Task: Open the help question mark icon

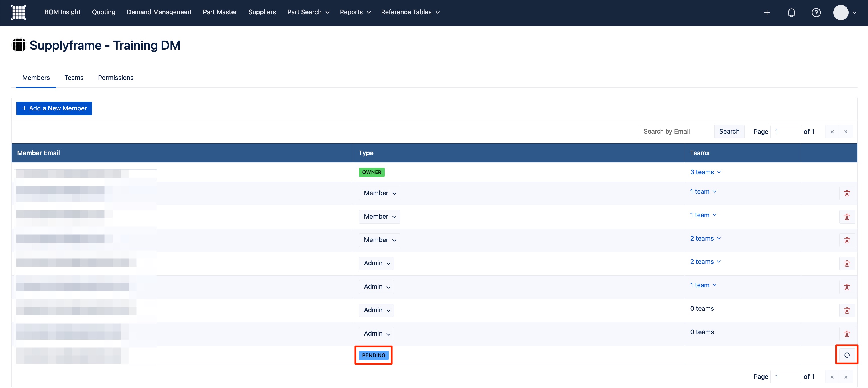Action: coord(816,13)
